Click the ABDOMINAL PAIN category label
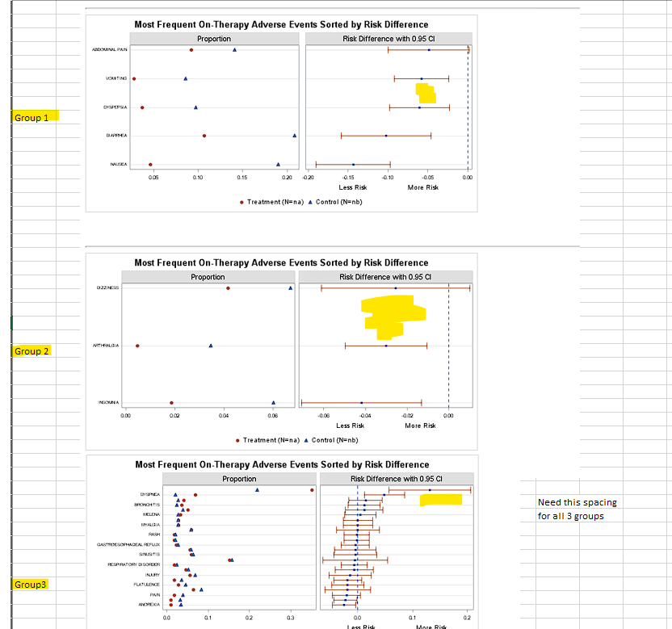This screenshot has height=629, width=672. coord(111,49)
